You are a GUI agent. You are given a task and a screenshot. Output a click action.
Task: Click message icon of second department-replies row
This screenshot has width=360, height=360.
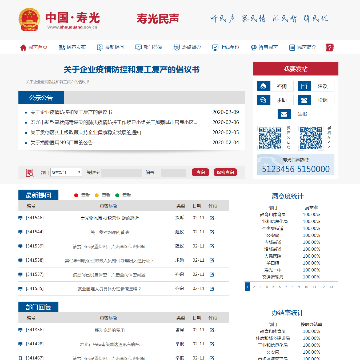pyautogui.click(x=20, y=344)
